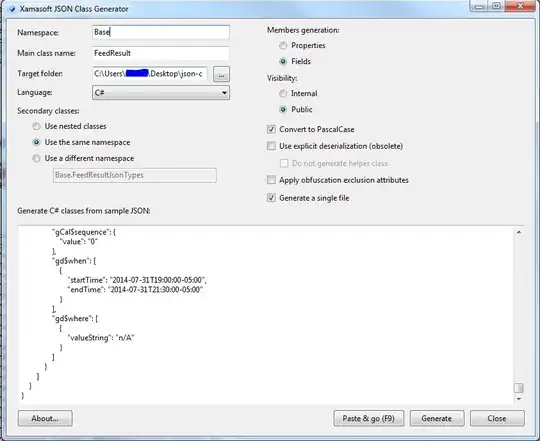Viewport: 540px width, 441px height.
Task: Click the Target folder path field
Action: click(x=150, y=74)
